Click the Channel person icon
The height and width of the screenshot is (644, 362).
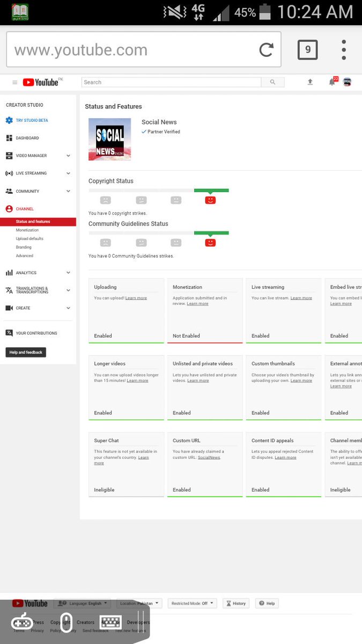coord(9,209)
